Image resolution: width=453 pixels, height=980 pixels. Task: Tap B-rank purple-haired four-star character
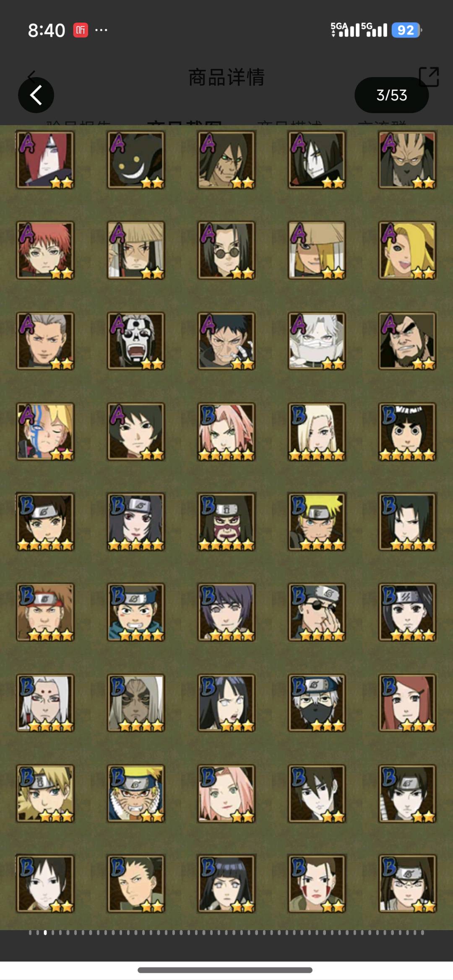(x=226, y=612)
